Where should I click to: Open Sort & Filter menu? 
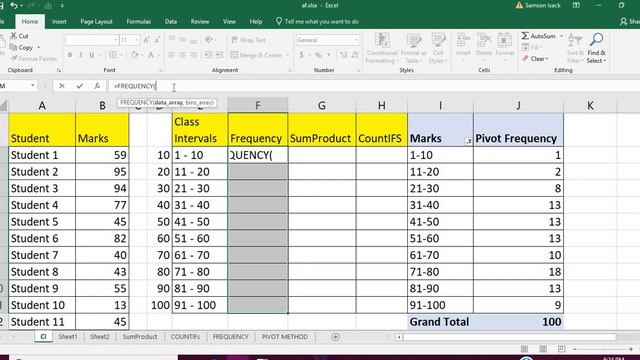575,48
